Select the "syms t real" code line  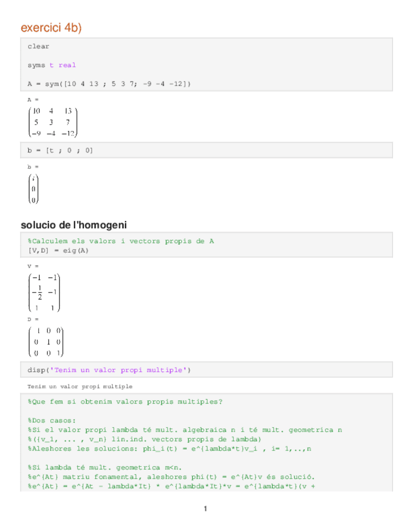pyautogui.click(x=51, y=65)
